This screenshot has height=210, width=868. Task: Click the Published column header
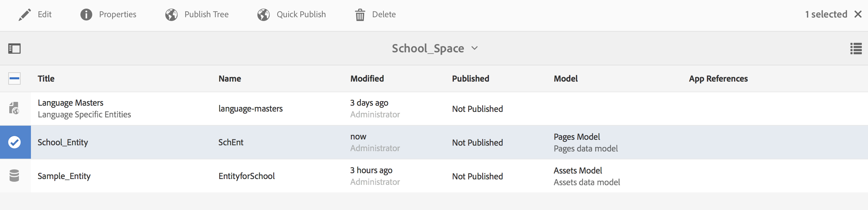[x=470, y=78]
